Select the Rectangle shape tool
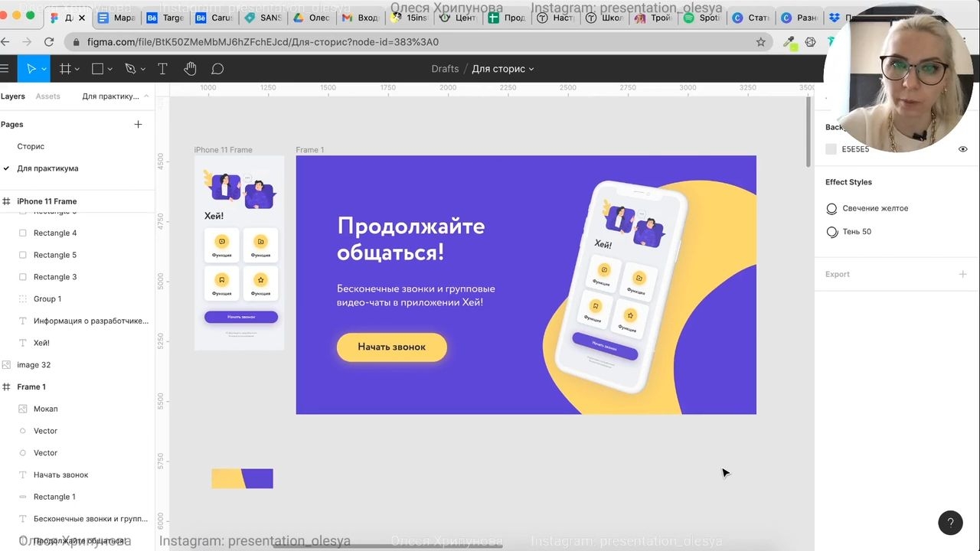Viewport: 980px width, 551px height. [x=97, y=69]
